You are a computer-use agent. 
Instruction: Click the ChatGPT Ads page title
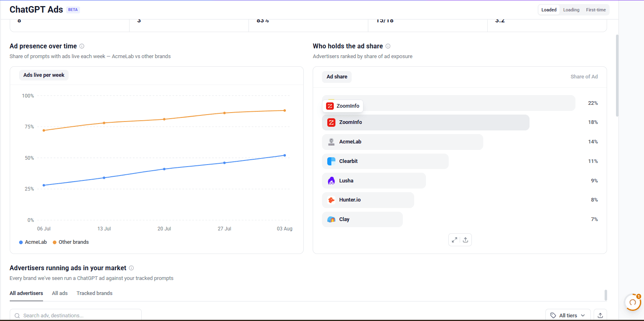(36, 10)
